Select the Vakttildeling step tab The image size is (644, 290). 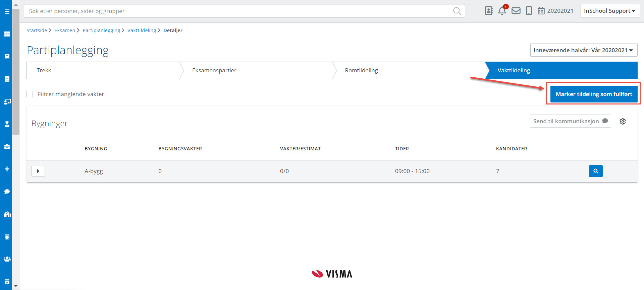pyautogui.click(x=561, y=70)
